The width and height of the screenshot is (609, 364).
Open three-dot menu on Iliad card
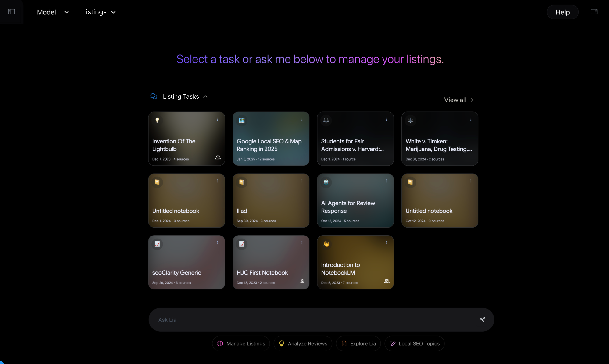pyautogui.click(x=302, y=181)
